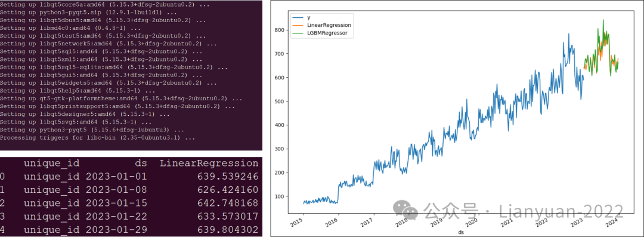Click the 200 tick on the chart y-axis

tap(280, 173)
